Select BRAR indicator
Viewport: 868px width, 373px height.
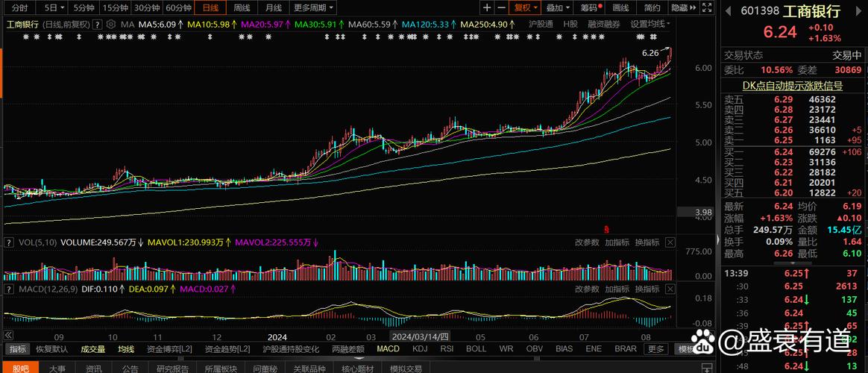(626, 349)
